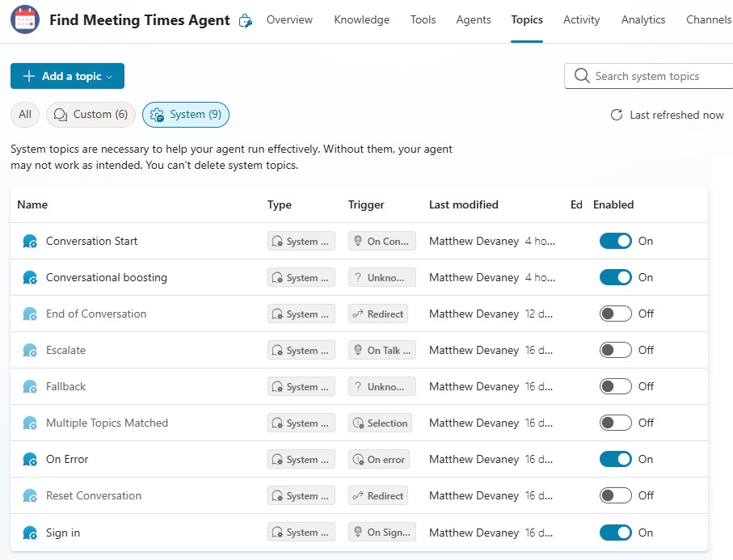Select the Custom (6) filter chip
The width and height of the screenshot is (733, 560).
91,115
